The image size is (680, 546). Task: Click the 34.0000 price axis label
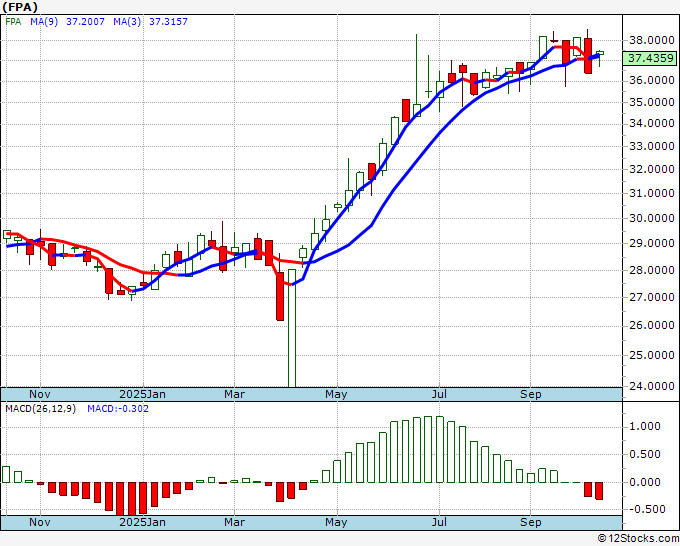[x=651, y=124]
